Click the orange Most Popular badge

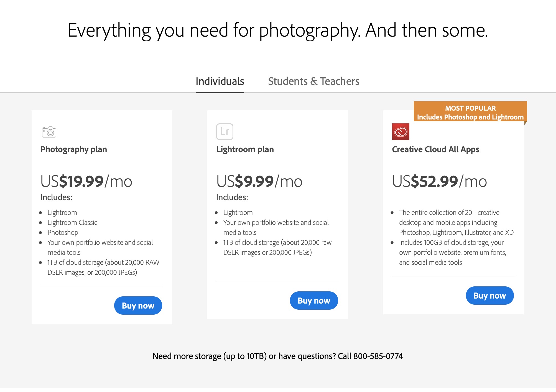470,112
